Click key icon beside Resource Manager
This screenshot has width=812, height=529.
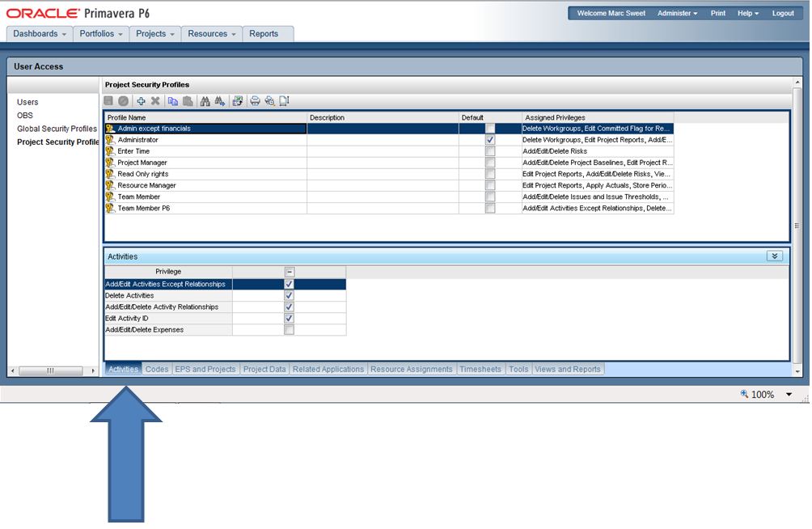point(110,185)
